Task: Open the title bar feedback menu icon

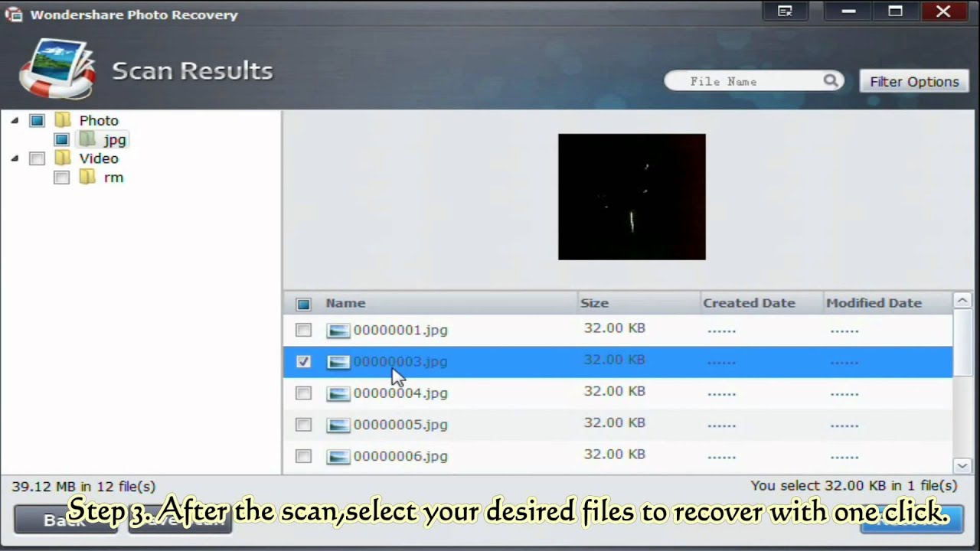Action: pos(785,11)
